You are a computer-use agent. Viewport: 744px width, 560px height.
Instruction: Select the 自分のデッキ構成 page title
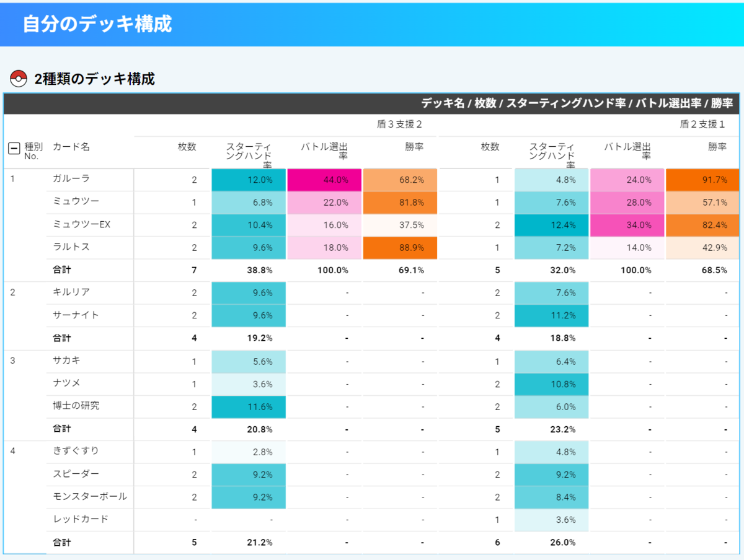pyautogui.click(x=97, y=24)
